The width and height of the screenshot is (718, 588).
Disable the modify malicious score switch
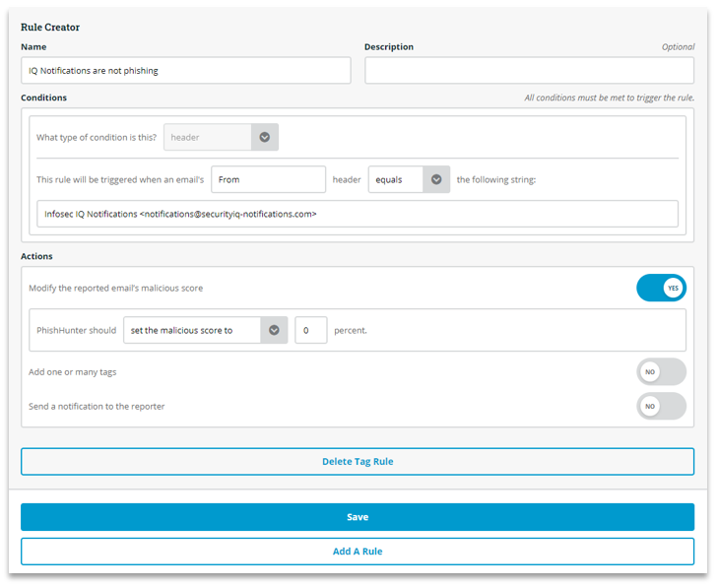click(661, 288)
